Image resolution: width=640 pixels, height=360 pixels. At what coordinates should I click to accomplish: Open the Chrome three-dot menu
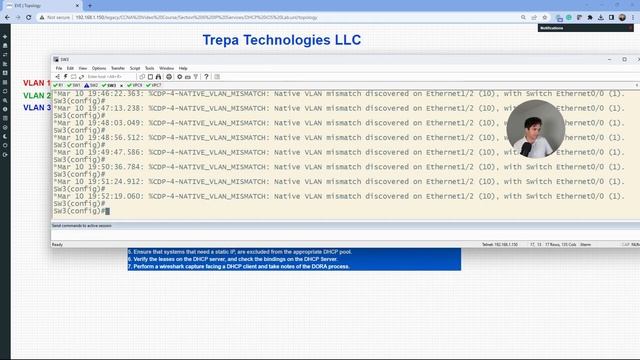tap(633, 18)
